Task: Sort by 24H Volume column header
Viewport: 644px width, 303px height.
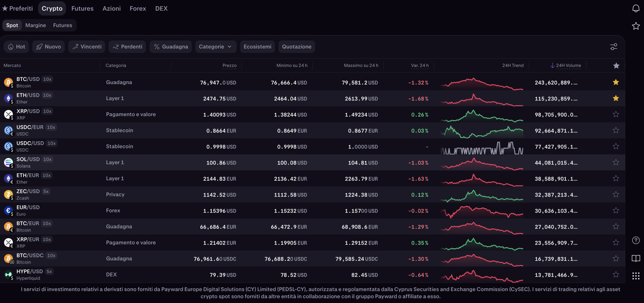Action: (x=566, y=66)
